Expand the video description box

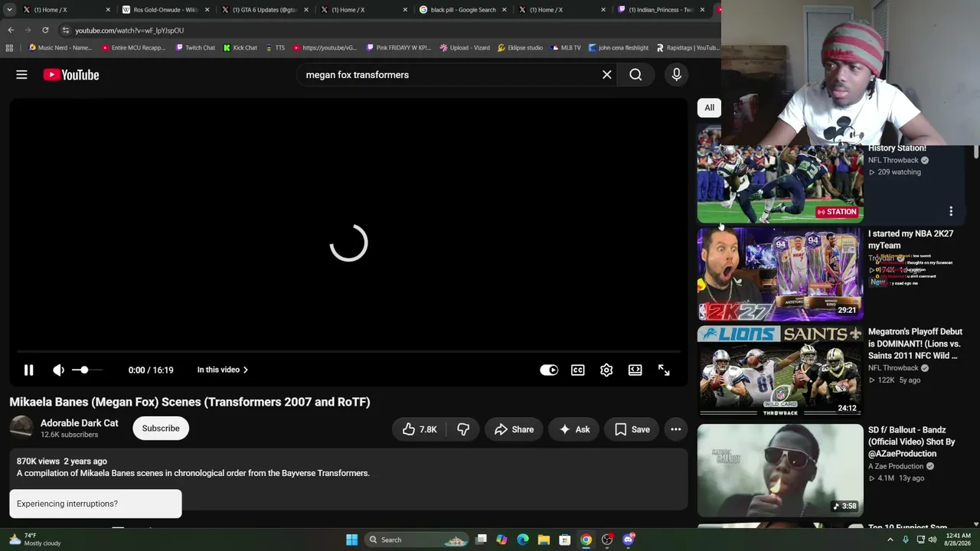(348, 478)
